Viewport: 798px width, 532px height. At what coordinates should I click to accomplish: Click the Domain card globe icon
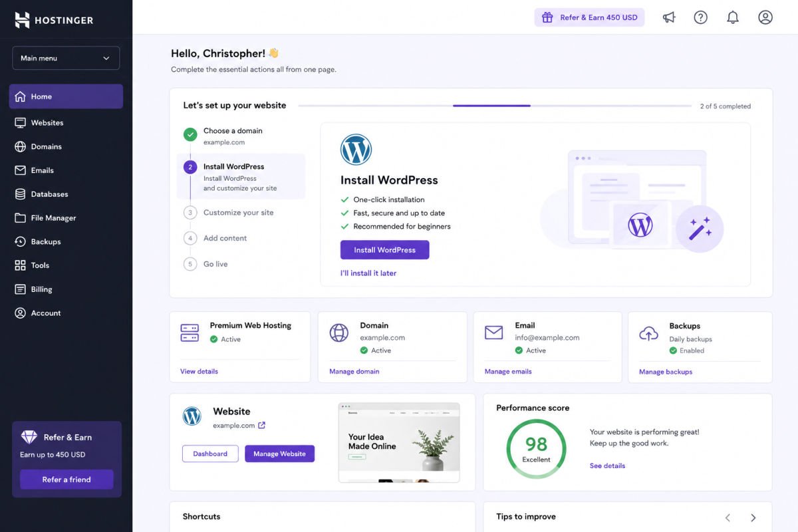point(339,332)
